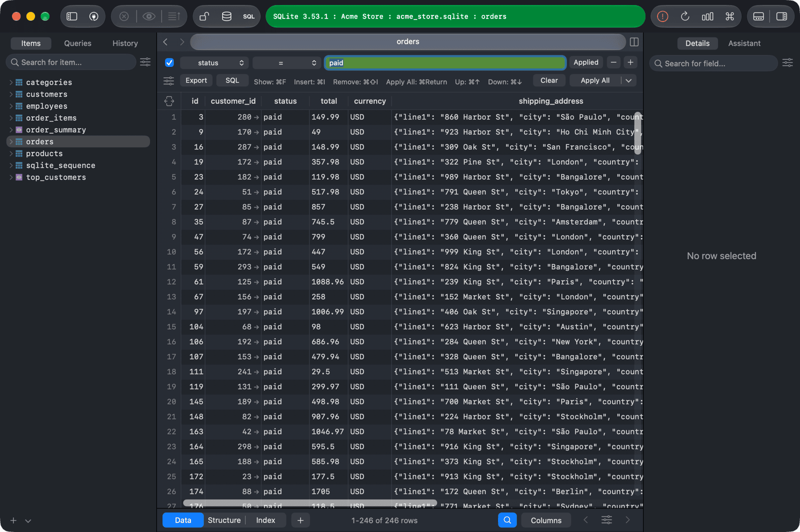Expand the employees table
This screenshot has height=532, width=800.
point(11,106)
